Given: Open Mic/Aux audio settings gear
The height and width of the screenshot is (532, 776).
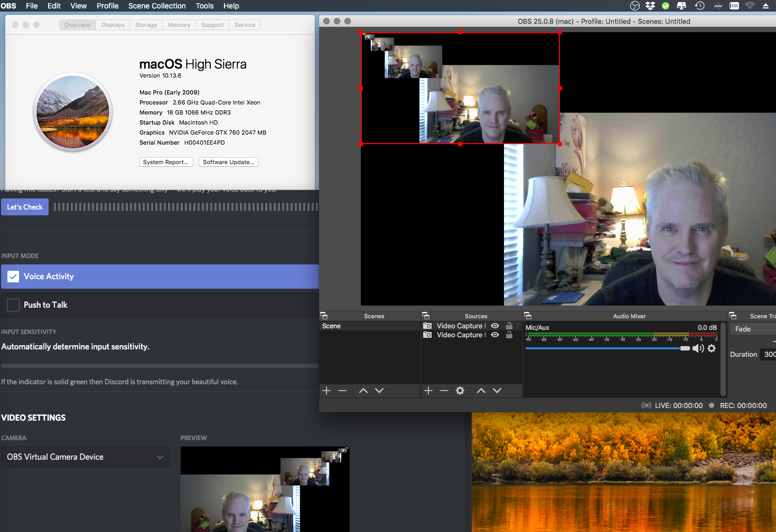Looking at the screenshot, I should pyautogui.click(x=712, y=348).
